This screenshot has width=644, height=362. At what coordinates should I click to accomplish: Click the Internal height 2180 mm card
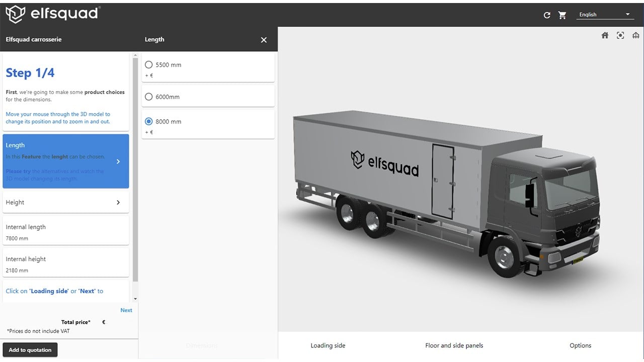[66, 263]
